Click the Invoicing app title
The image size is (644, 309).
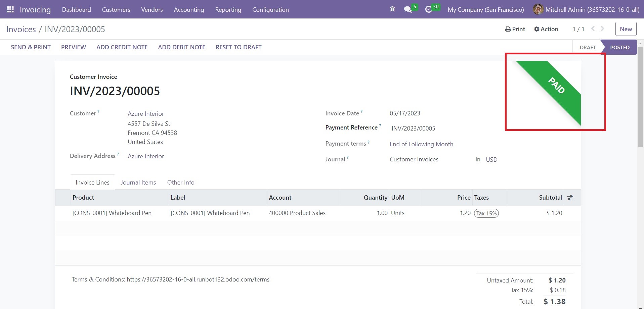coord(35,9)
